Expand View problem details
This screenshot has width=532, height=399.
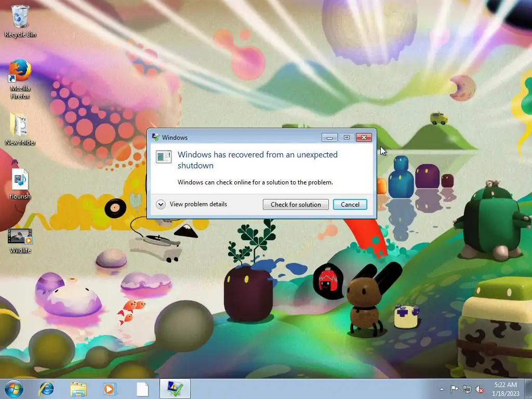pos(192,204)
